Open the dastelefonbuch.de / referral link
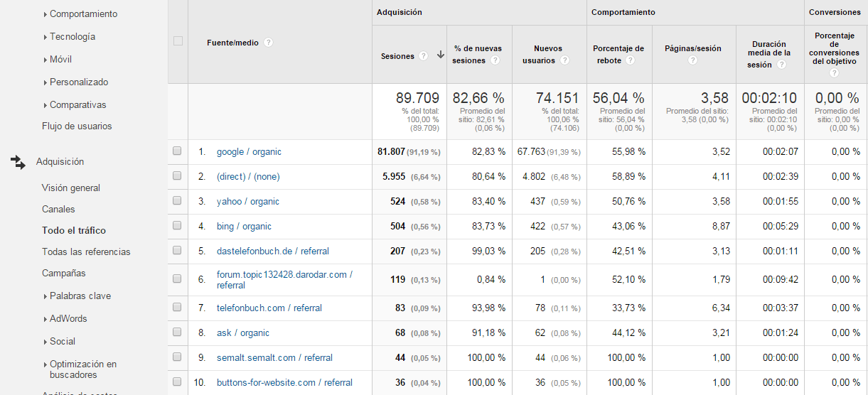This screenshot has height=395, width=868. [272, 251]
